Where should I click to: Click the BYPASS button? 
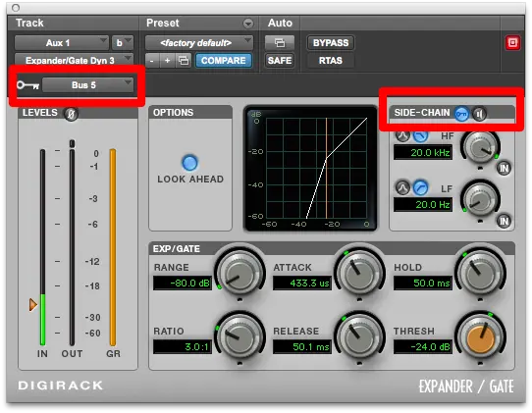(331, 43)
